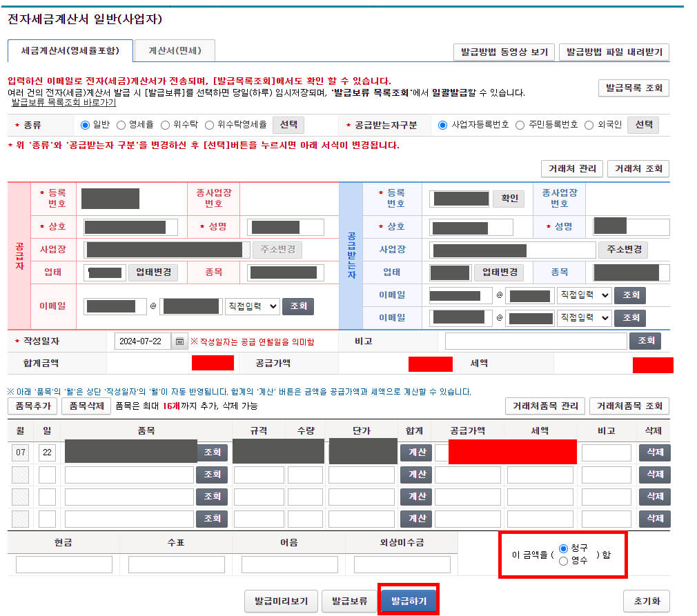Switch to 세금계산서(영세율포함) tab
The height and width of the screenshot is (616, 697).
69,50
